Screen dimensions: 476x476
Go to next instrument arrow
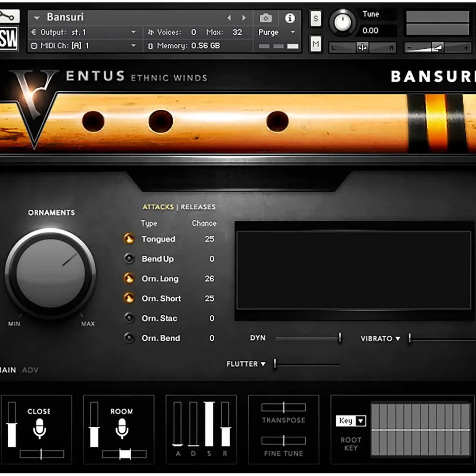click(243, 18)
